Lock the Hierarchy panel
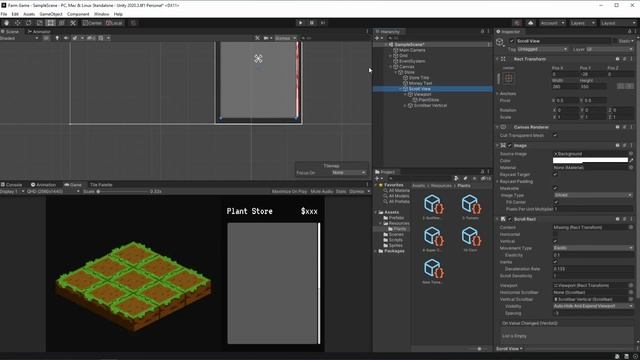640x360 pixels. 482,31
